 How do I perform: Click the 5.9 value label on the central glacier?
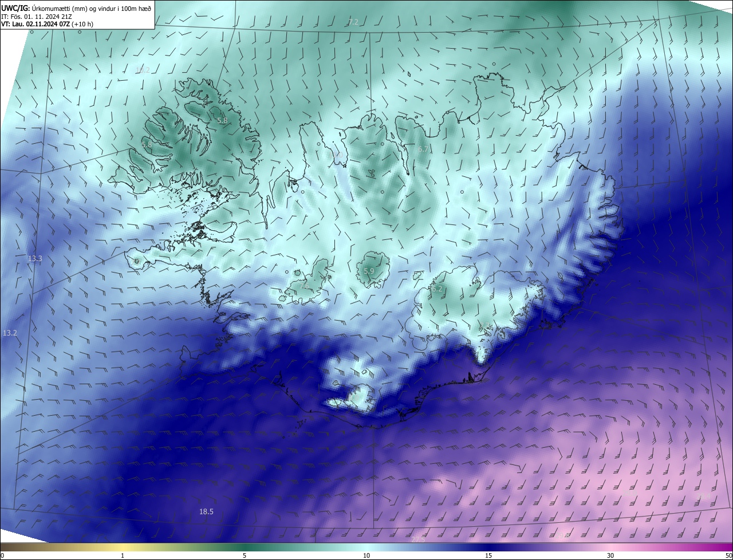pyautogui.click(x=369, y=271)
